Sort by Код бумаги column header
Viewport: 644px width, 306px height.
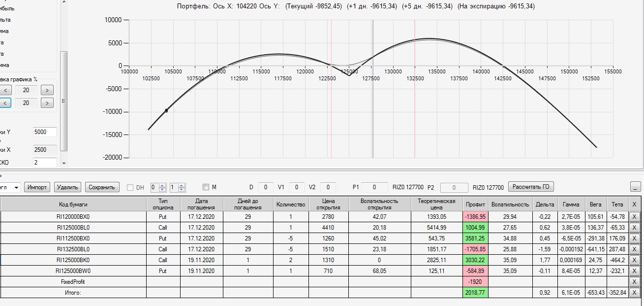click(x=73, y=204)
